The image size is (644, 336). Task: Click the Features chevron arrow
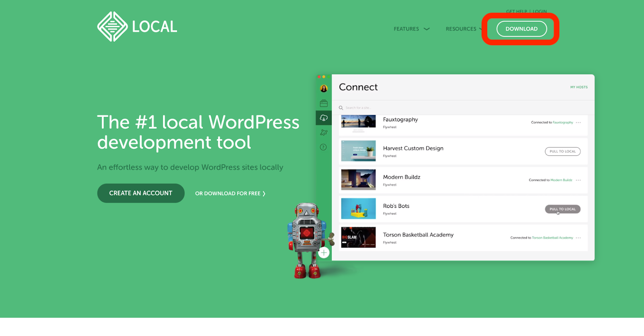[x=427, y=29]
